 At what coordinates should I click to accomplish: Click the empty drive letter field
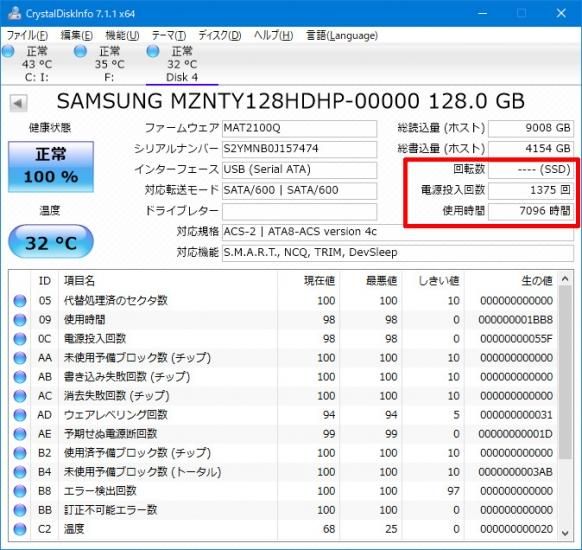tap(299, 211)
